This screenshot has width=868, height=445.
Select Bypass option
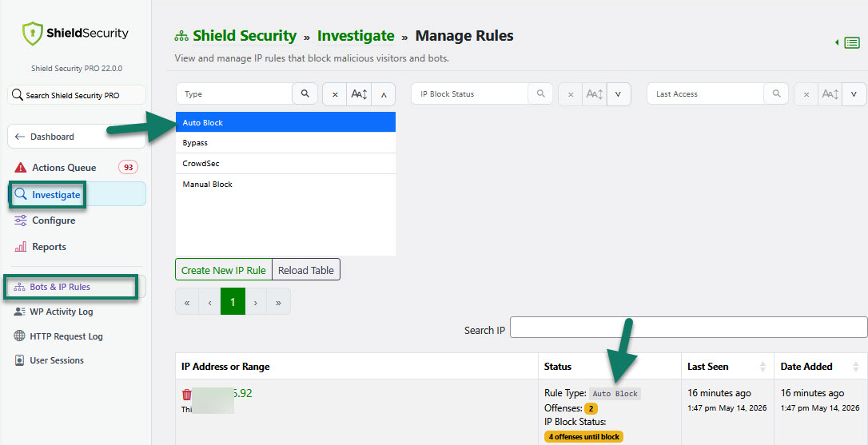click(x=285, y=143)
